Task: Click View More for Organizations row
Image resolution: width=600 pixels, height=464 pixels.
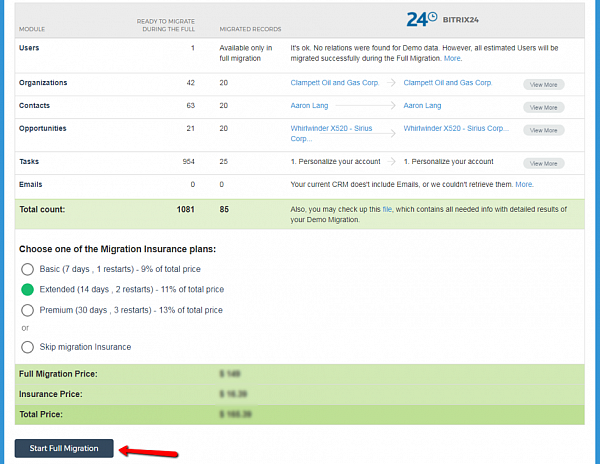Action: click(x=543, y=85)
